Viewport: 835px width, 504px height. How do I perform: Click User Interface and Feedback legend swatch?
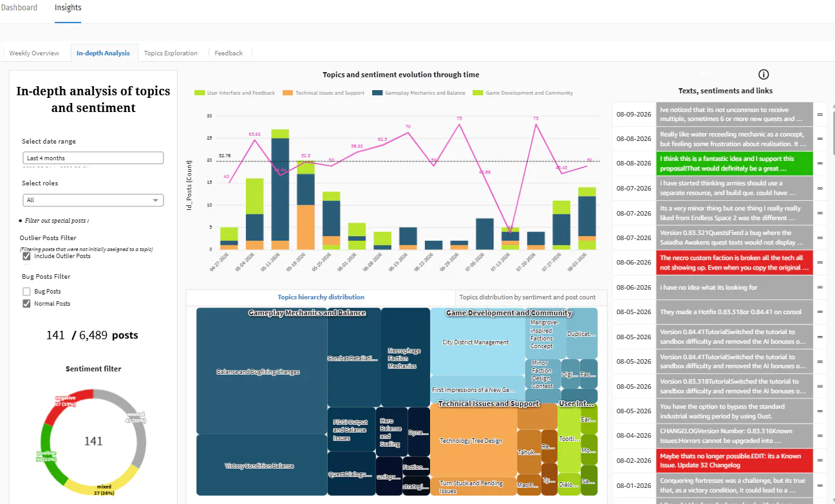tap(200, 93)
